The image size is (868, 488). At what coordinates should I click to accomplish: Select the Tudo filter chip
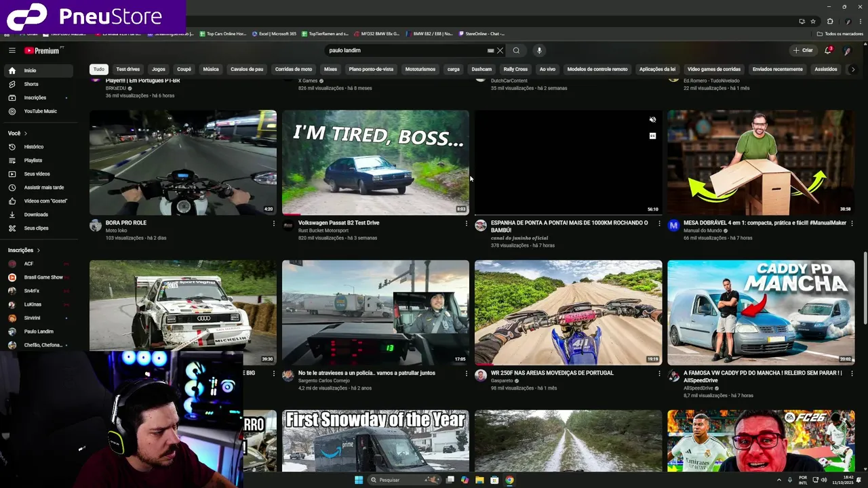coord(99,69)
